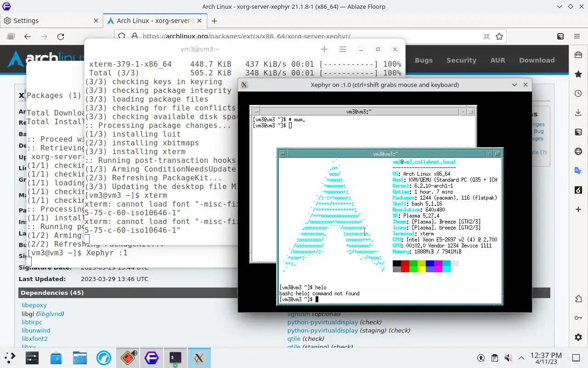Open the briefcase icon in Floorp sidebar
This screenshot has width=588, height=368.
578,55
